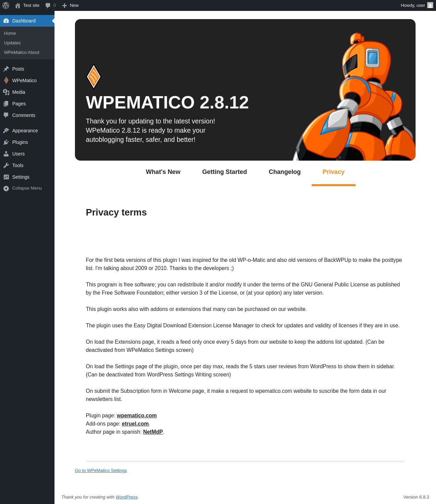Open the Comments sidebar menu label

24,115
